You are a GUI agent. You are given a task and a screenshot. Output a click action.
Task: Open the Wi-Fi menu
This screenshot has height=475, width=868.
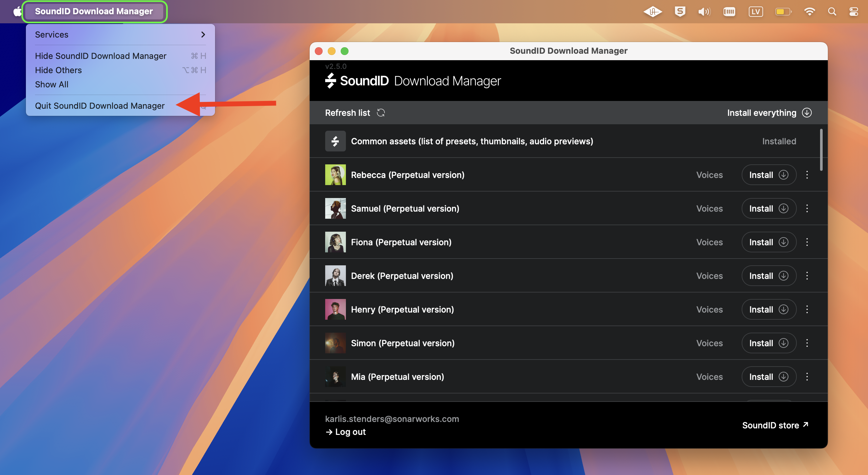point(809,12)
